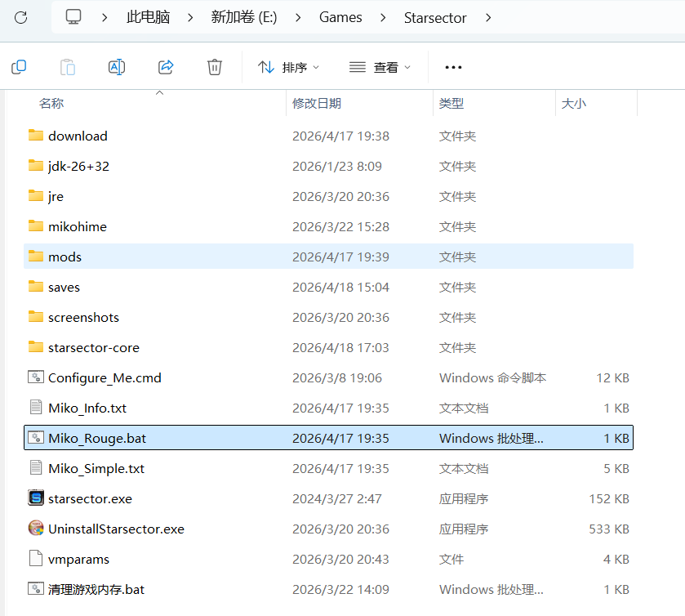Select the UninstallStarsector.exe icon
The image size is (685, 616).
[36, 529]
